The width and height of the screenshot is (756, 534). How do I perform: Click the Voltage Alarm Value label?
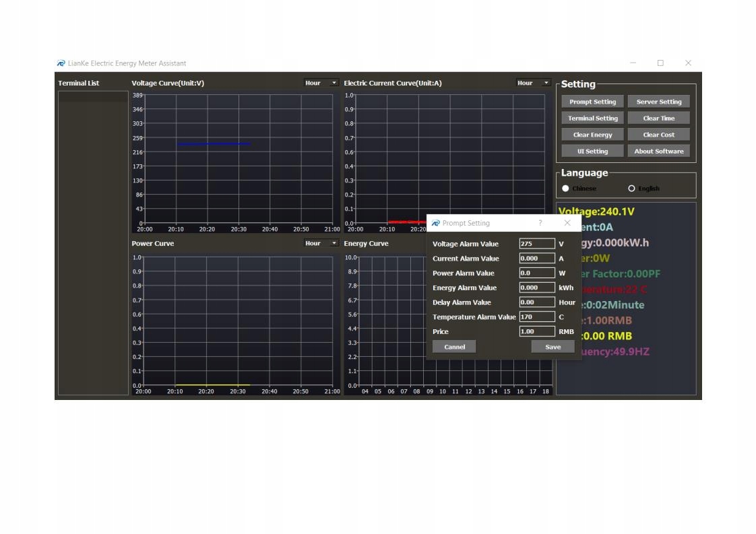(x=466, y=244)
